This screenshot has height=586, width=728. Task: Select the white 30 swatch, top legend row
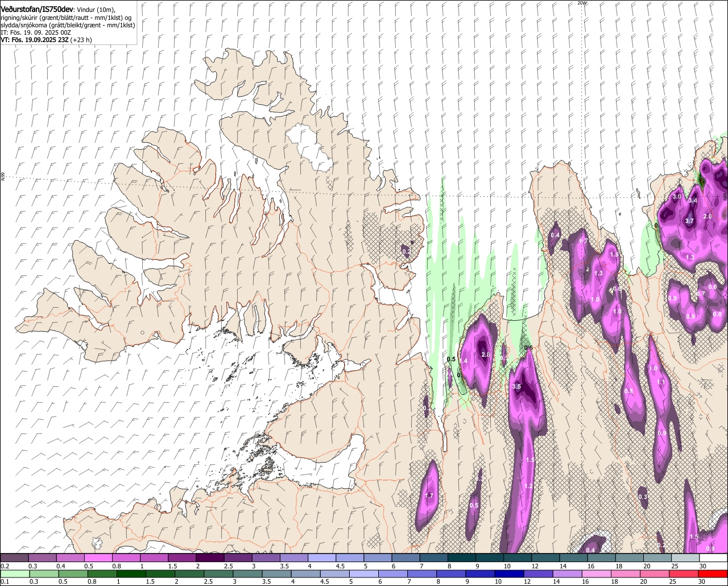[714, 558]
